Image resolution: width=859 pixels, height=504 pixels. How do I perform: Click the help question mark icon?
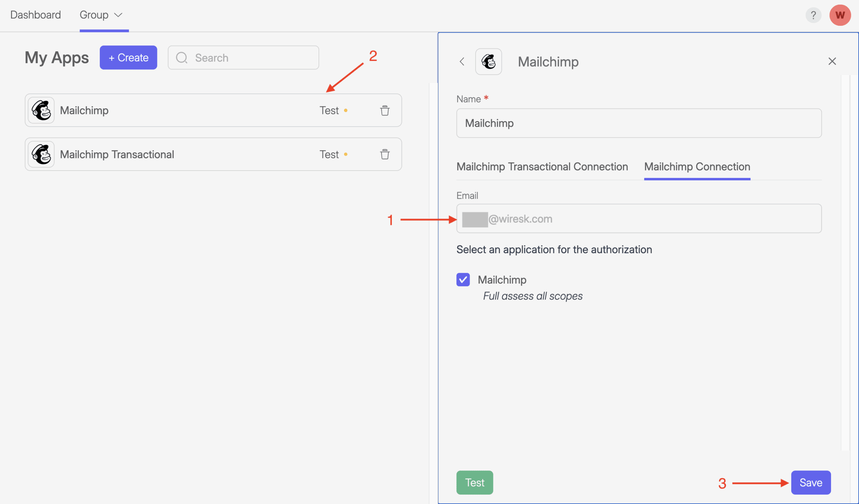[x=813, y=15]
